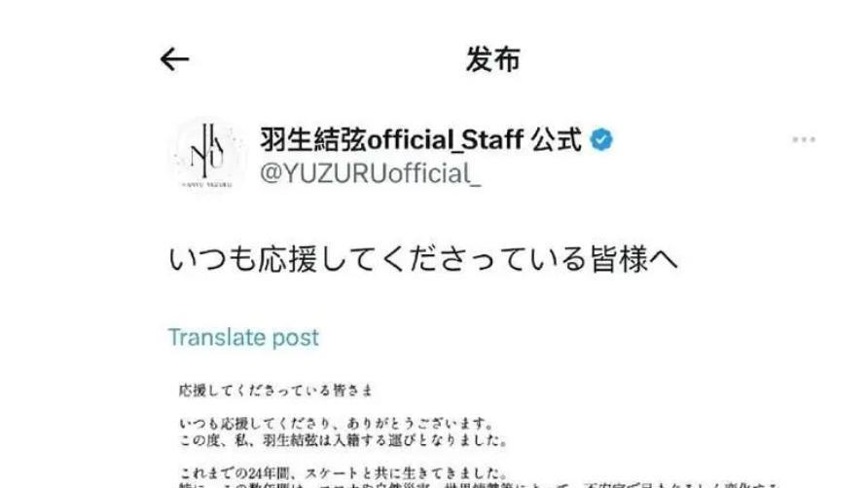
Task: Click the 羽生結弦official_Staff 公式 display name
Action: (x=420, y=139)
